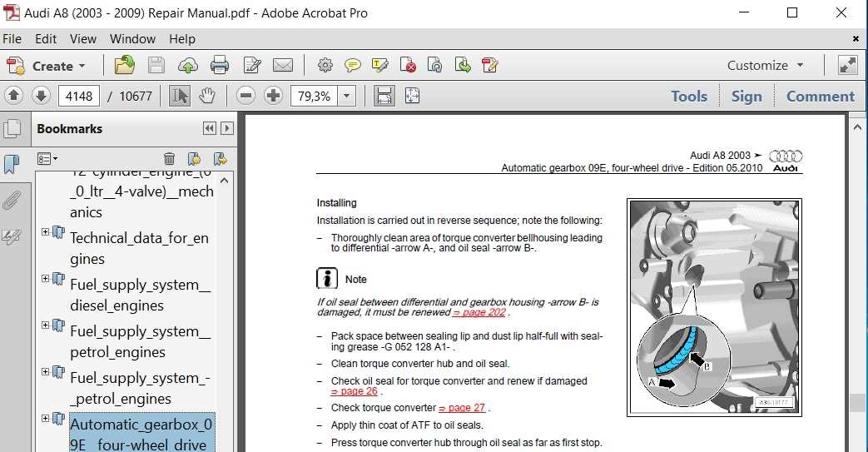The image size is (868, 452).
Task: Show the Page Thumbnails panel
Action: click(12, 128)
